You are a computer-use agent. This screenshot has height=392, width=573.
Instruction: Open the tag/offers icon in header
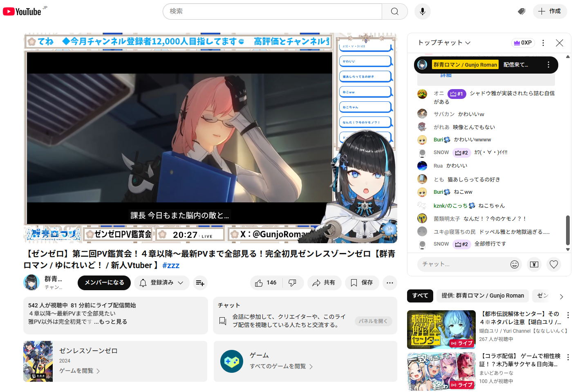point(521,11)
